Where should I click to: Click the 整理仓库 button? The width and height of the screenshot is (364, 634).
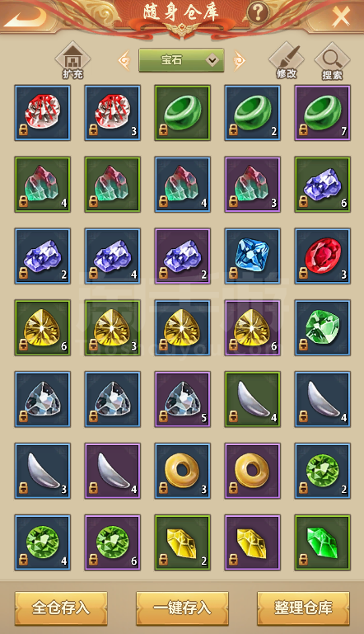(303, 608)
